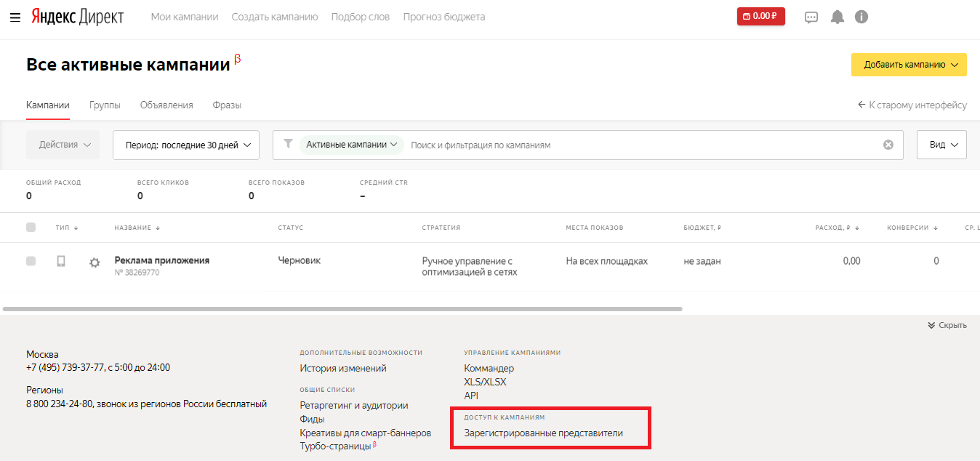Click the red balance 0.00 ₽ button

pos(760,16)
